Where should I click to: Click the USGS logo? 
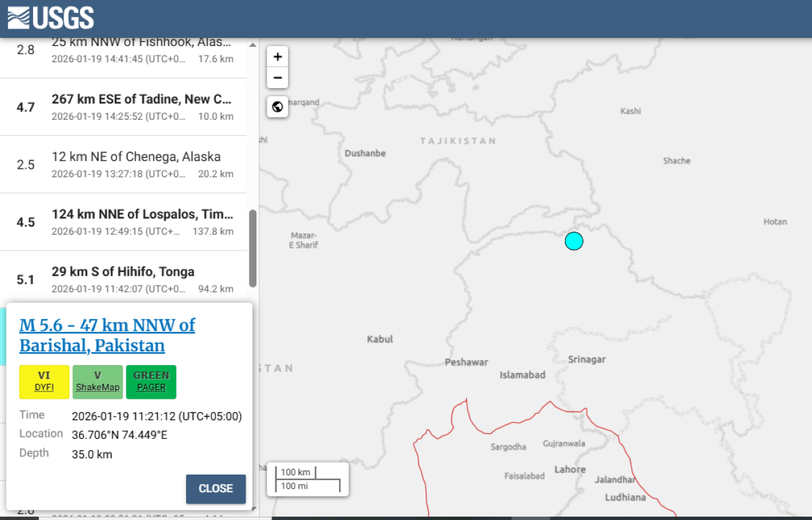[x=51, y=17]
